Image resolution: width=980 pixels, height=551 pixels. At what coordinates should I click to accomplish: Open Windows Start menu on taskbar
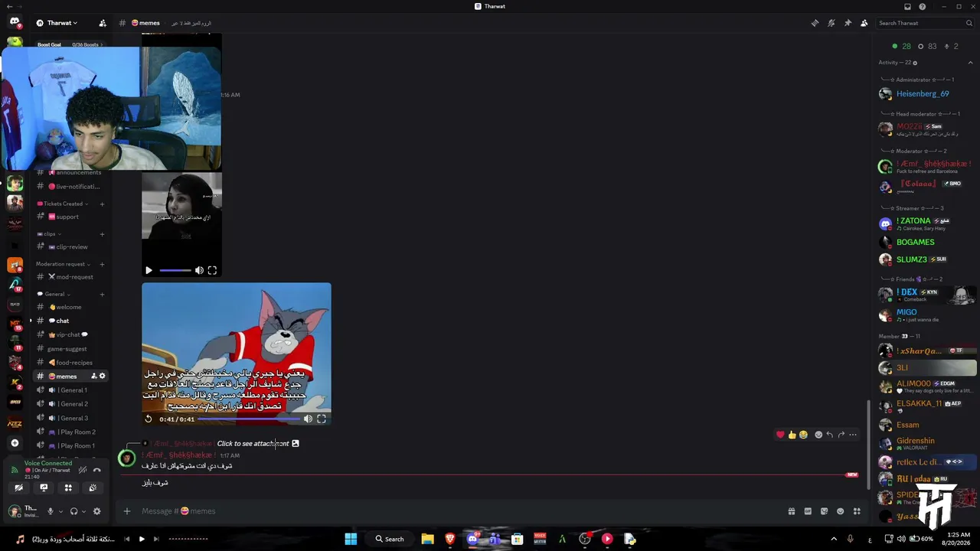point(351,539)
